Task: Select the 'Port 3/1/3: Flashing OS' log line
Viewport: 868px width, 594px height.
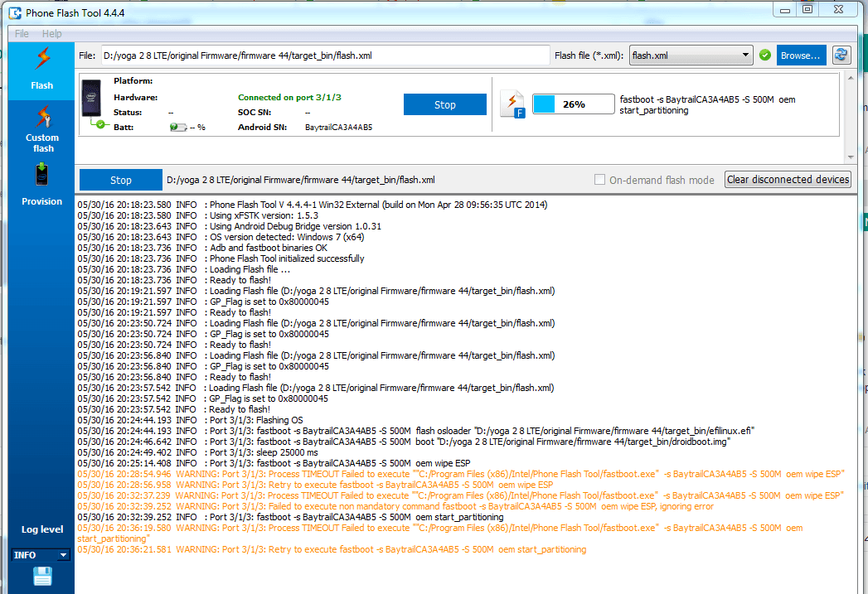Action: click(191, 420)
